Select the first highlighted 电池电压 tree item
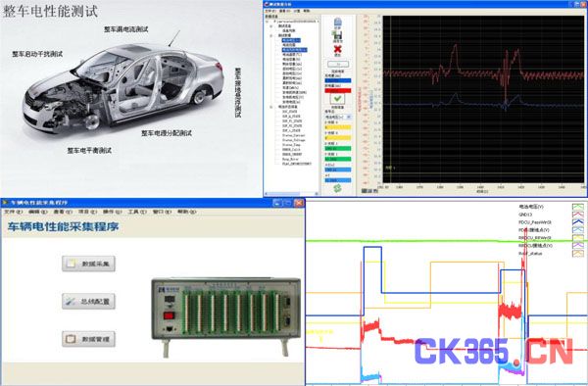The width and height of the screenshot is (588, 386). 291,40
